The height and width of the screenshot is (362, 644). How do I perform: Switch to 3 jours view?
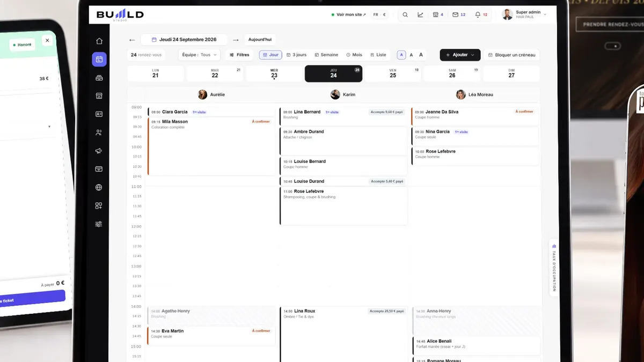pyautogui.click(x=296, y=55)
